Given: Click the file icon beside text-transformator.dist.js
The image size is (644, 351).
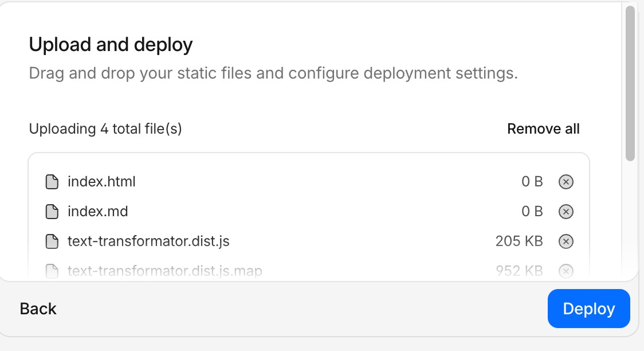Looking at the screenshot, I should click(52, 241).
